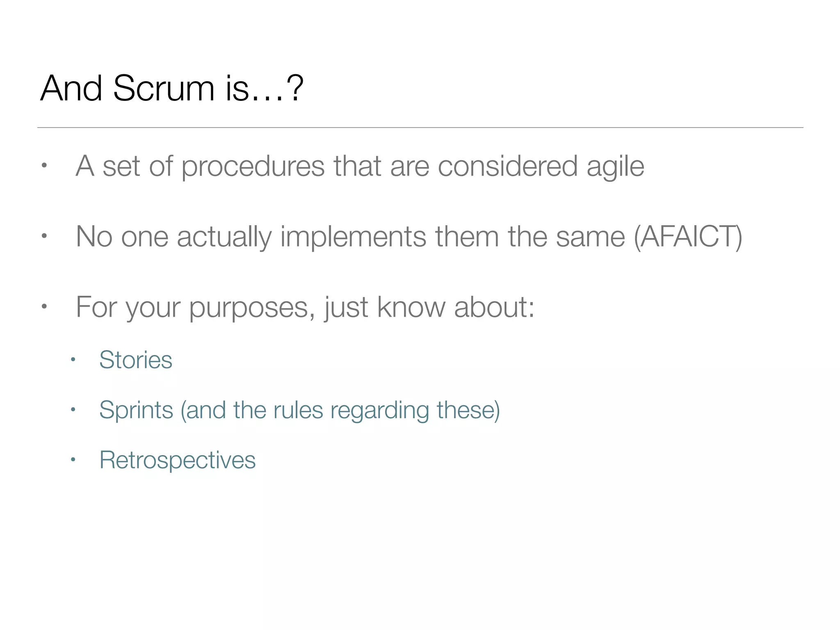Click the horizontal divider line under the title

[x=420, y=128]
